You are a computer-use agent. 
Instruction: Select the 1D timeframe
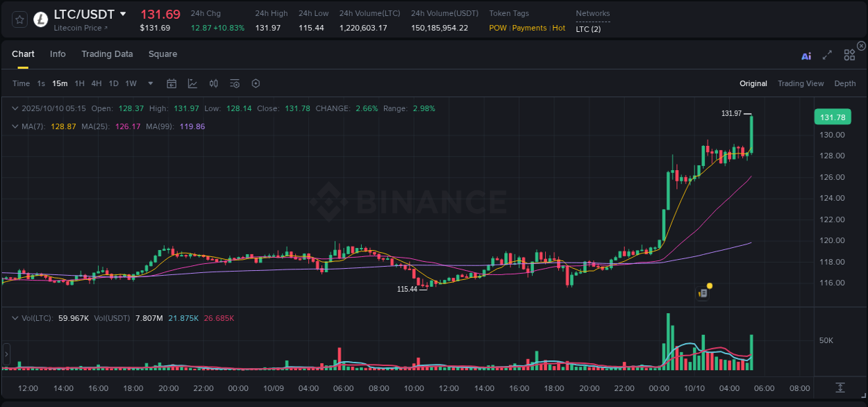click(x=113, y=83)
